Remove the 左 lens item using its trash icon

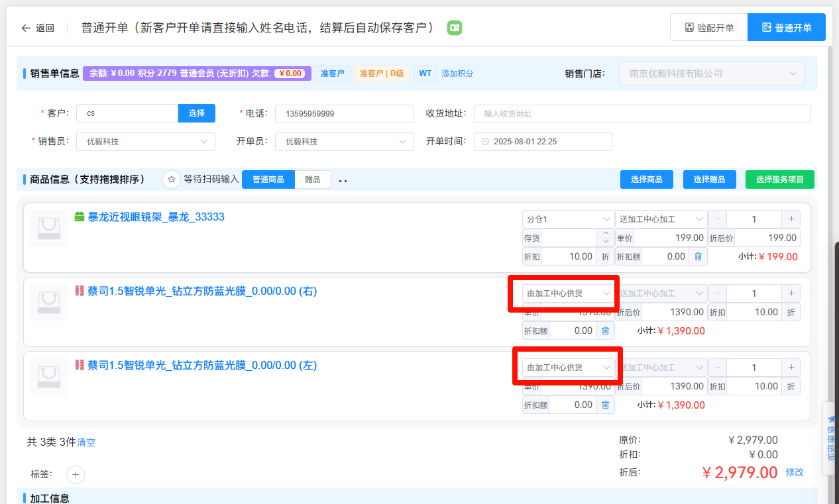[605, 405]
